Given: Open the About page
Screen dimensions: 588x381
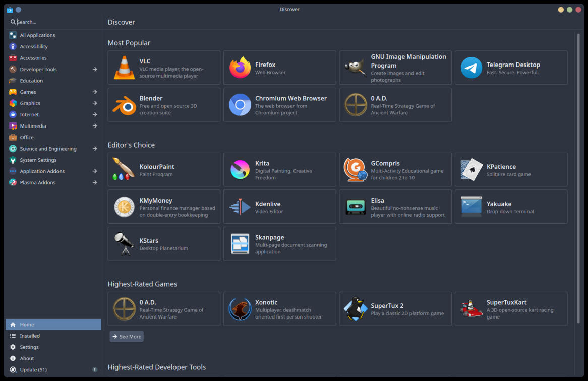Looking at the screenshot, I should click(53, 358).
